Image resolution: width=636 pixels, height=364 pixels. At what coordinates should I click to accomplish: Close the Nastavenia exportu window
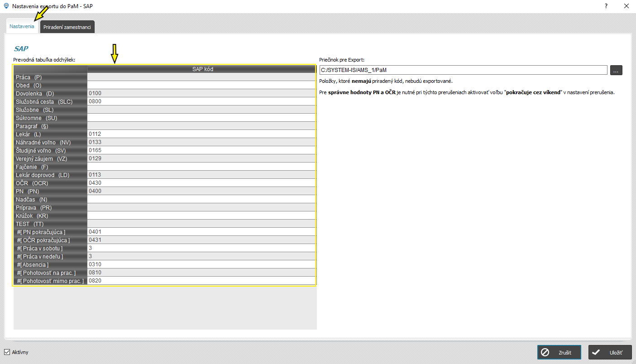tap(626, 6)
